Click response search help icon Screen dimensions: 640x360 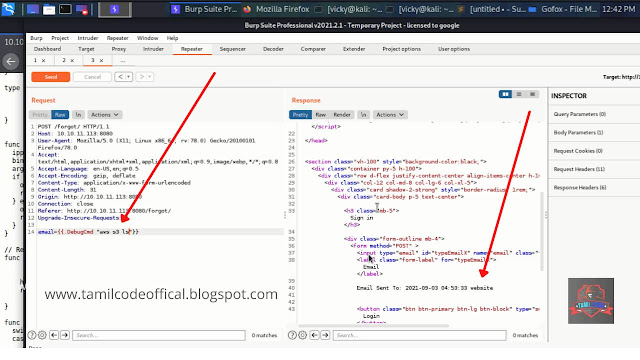(x=292, y=335)
